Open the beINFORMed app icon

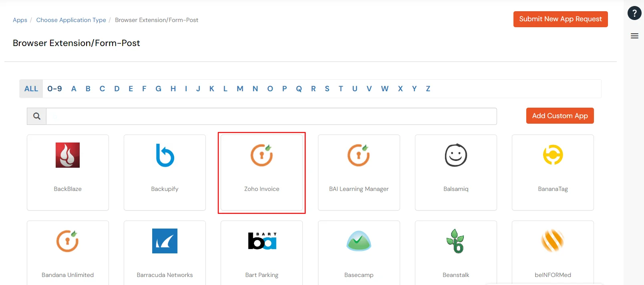pyautogui.click(x=553, y=241)
